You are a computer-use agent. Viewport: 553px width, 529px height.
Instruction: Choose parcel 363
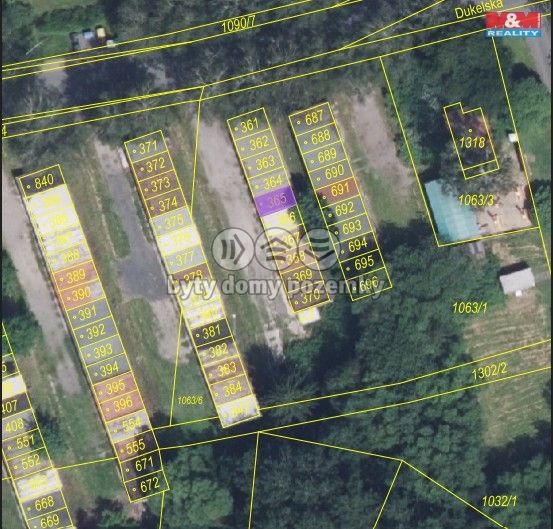coord(263,163)
